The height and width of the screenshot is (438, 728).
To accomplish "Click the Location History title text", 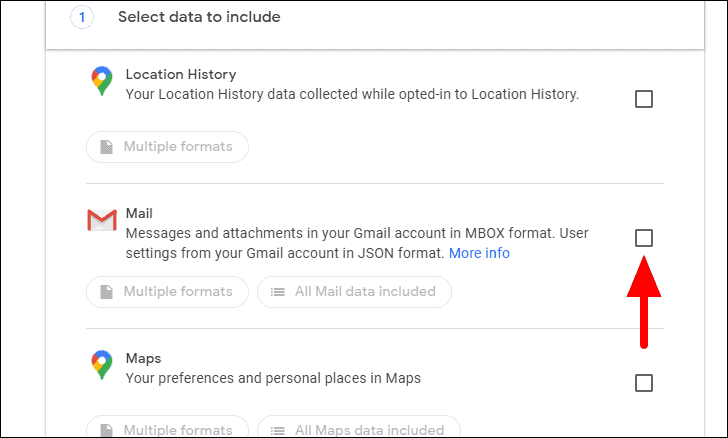I will (x=180, y=74).
